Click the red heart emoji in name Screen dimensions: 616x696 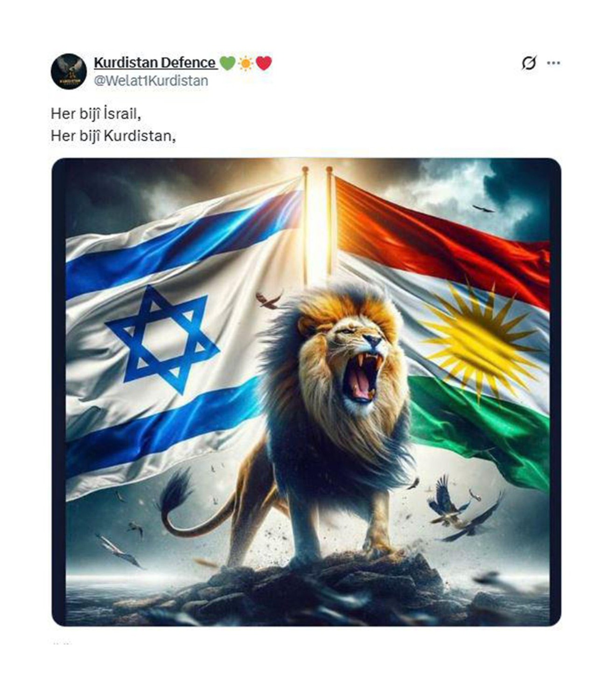(264, 63)
